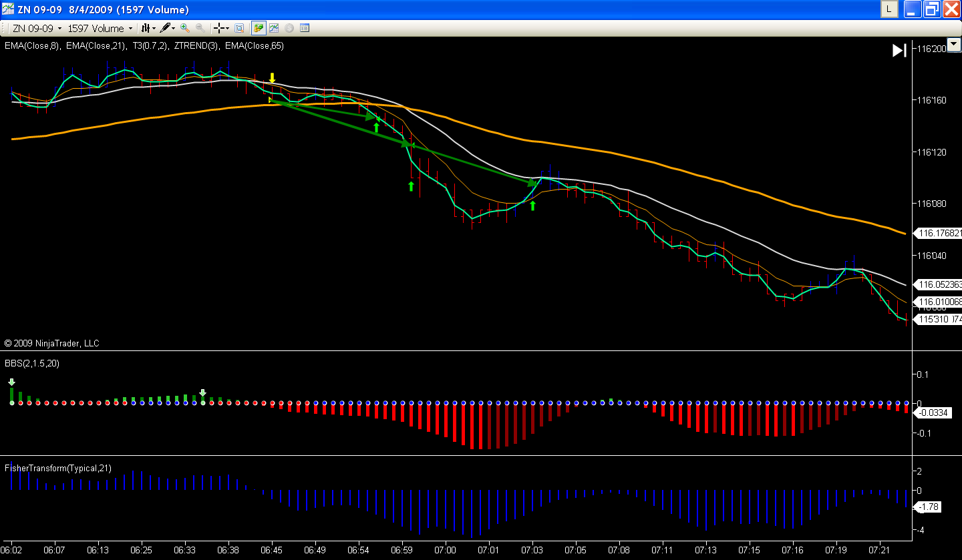The image size is (962, 560).
Task: Click the 06:25 time axis label
Action: tap(142, 551)
